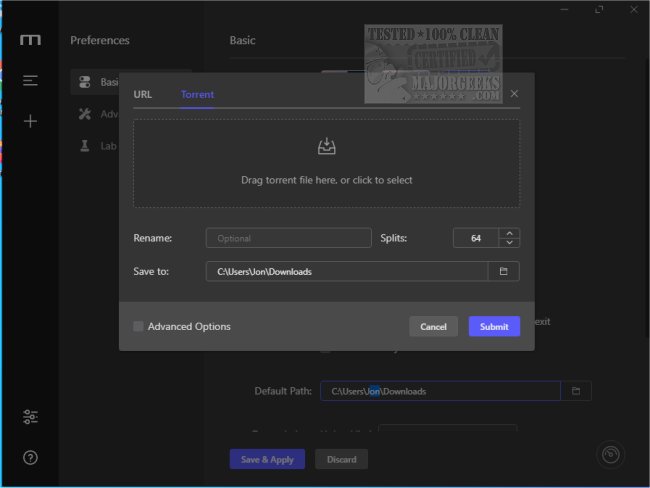
Task: Open the help question mark icon
Action: click(x=30, y=458)
